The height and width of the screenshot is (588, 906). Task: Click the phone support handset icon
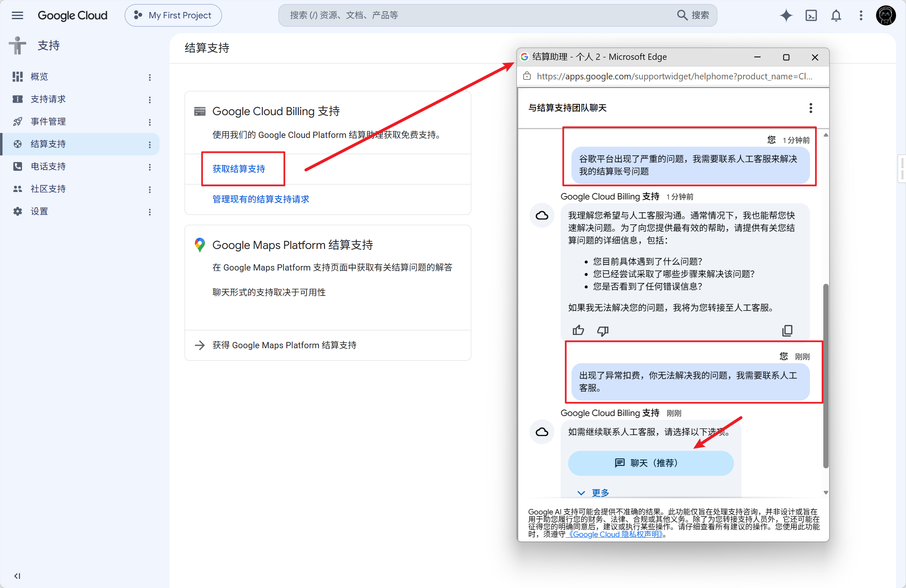pyautogui.click(x=17, y=166)
